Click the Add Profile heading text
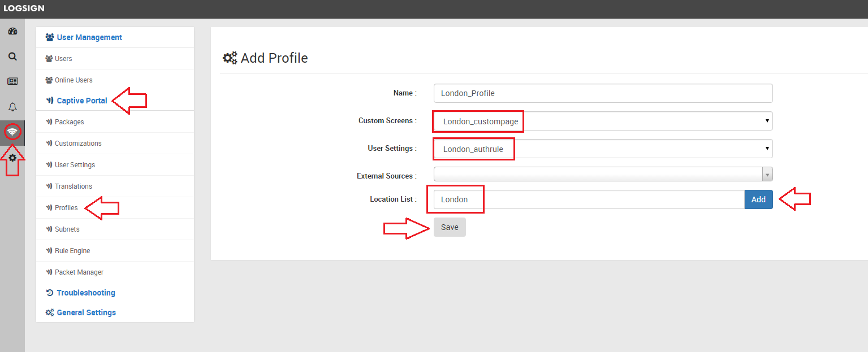 [x=274, y=58]
